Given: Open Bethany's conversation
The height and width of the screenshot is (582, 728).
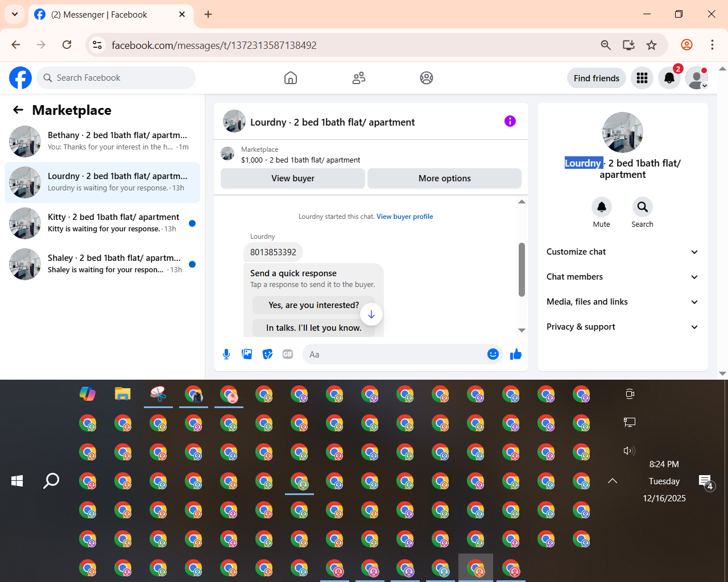Looking at the screenshot, I should (x=102, y=142).
